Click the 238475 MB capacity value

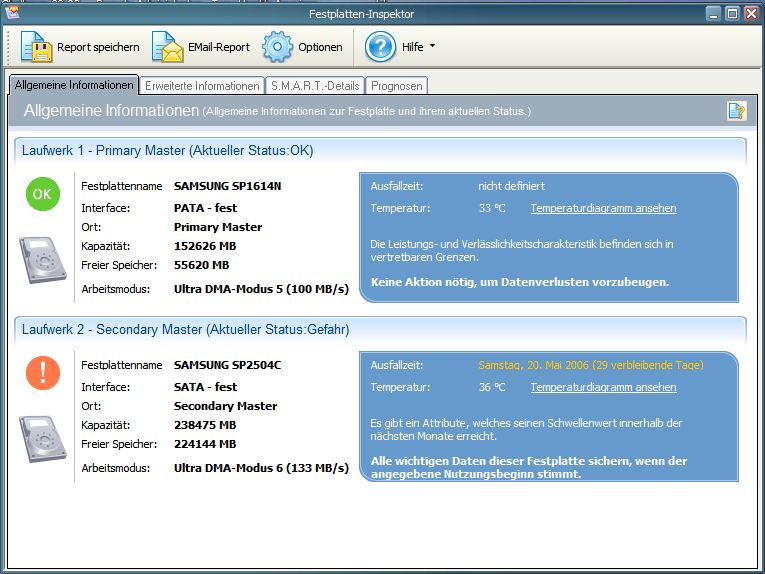[205, 425]
